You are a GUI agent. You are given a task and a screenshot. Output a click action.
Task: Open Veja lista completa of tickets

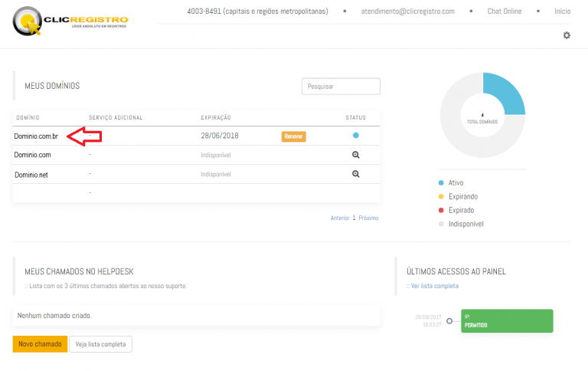point(100,343)
